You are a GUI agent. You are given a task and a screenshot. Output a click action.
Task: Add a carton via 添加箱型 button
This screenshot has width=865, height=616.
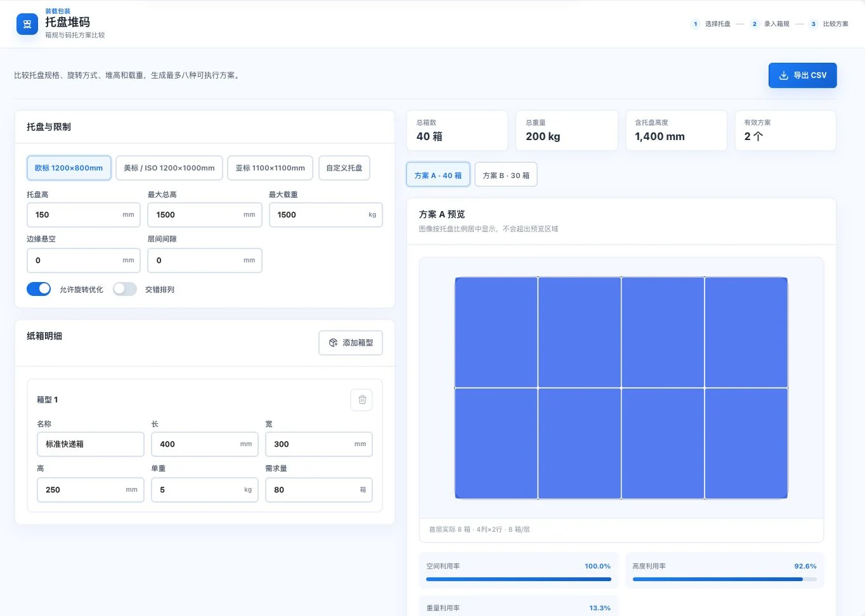click(x=351, y=343)
